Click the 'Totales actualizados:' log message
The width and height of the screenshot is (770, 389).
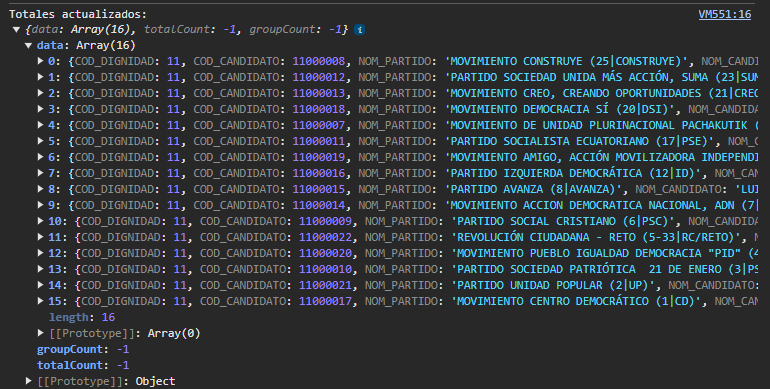point(78,14)
